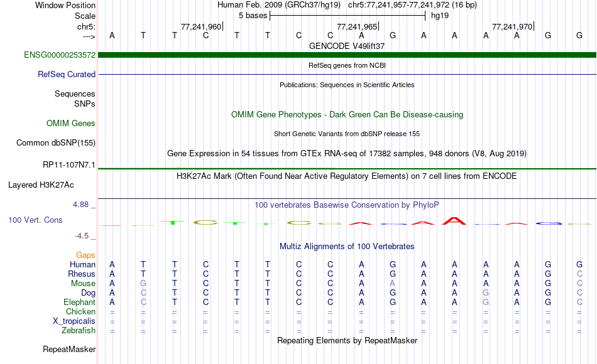Open Multiz Alignments of 100 Vertebrates title

click(347, 247)
